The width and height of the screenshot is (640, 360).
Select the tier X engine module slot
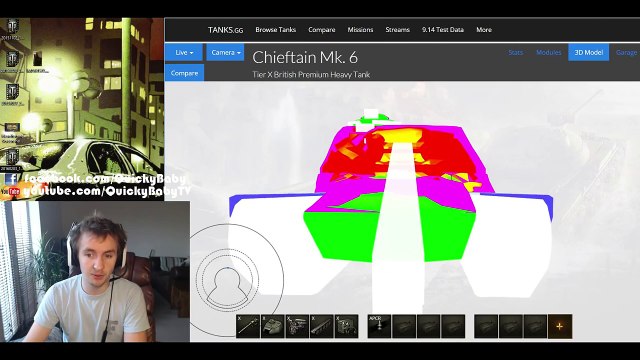297,326
